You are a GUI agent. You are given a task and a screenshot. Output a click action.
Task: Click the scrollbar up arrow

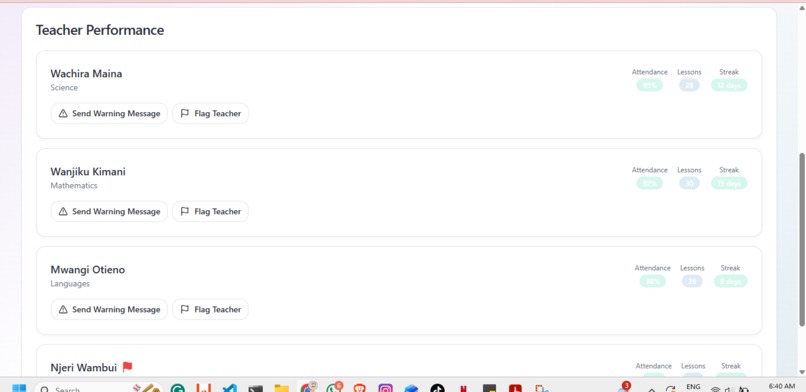pyautogui.click(x=801, y=7)
